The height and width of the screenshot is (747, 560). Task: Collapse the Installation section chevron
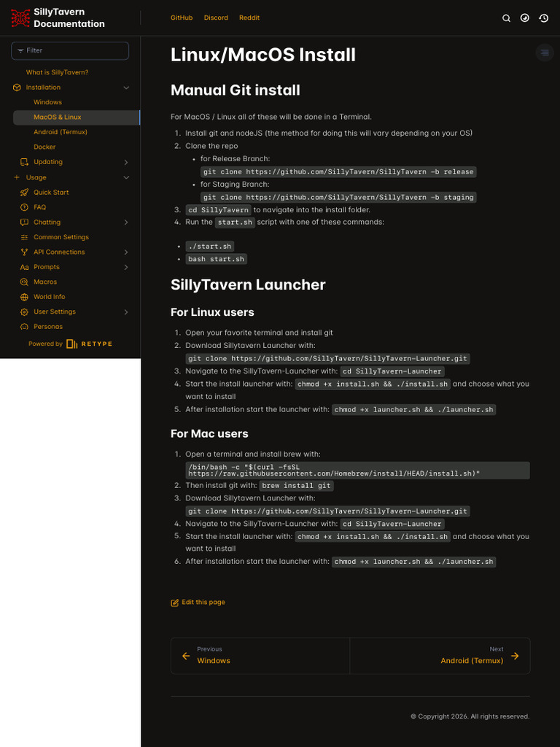click(x=126, y=88)
